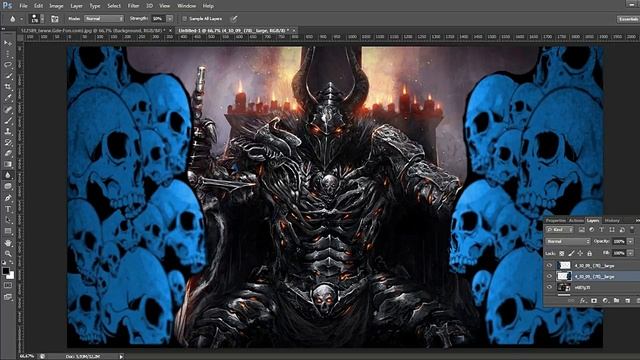Toggle lock transparent pixels
The height and width of the screenshot is (360, 640).
562,253
